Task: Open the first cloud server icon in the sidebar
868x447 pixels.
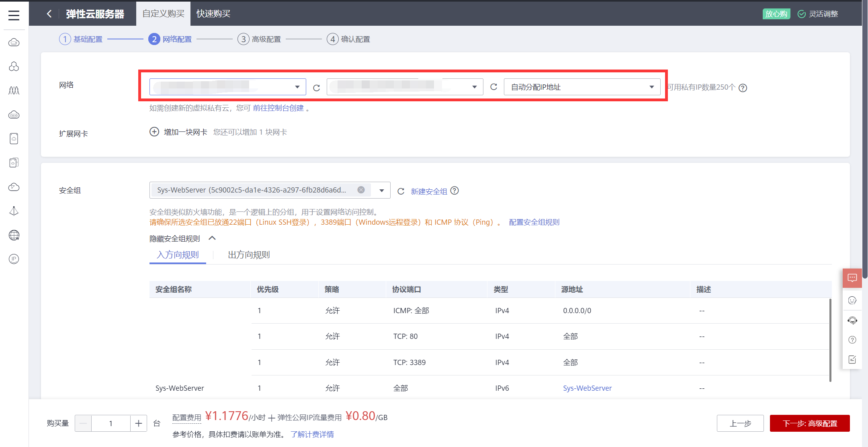Action: [14, 42]
